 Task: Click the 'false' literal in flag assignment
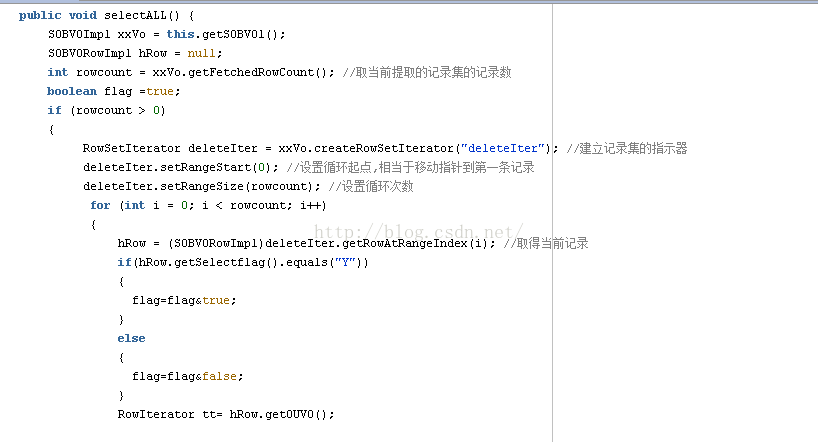(x=219, y=376)
